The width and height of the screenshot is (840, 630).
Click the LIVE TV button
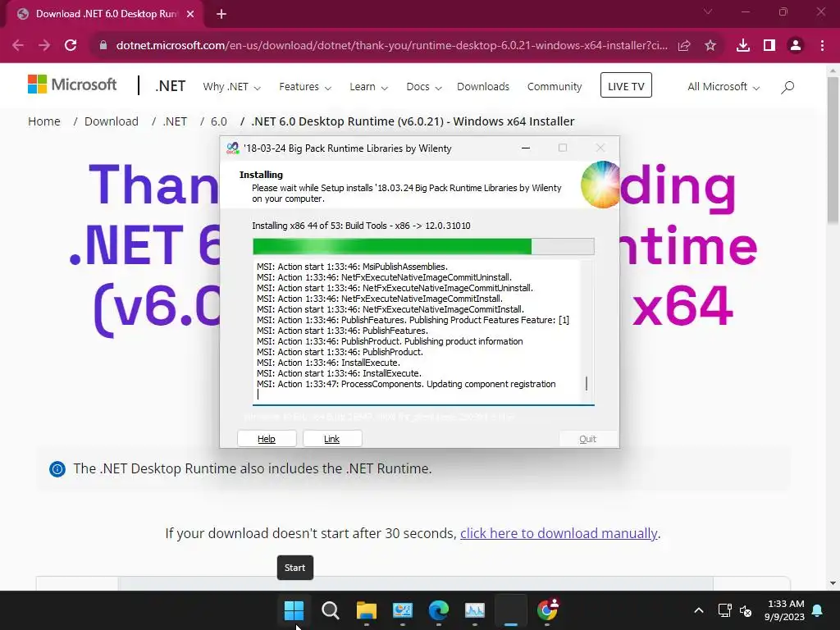pos(626,85)
